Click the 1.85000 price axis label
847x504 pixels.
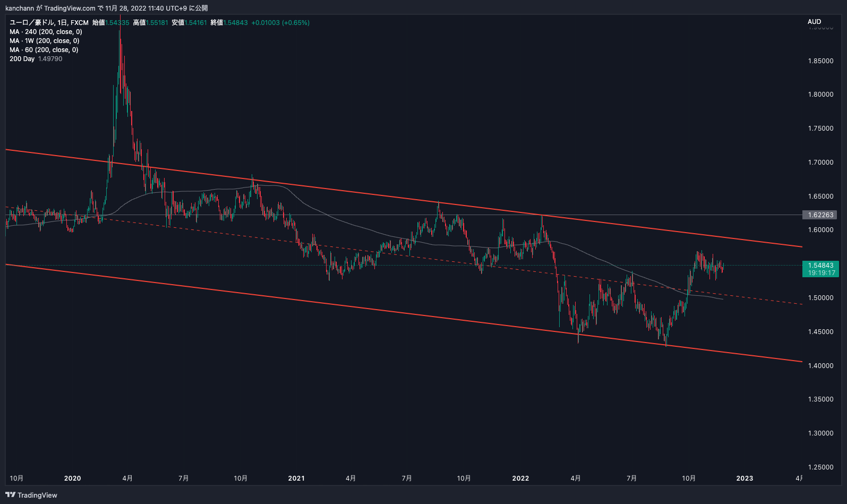[820, 61]
